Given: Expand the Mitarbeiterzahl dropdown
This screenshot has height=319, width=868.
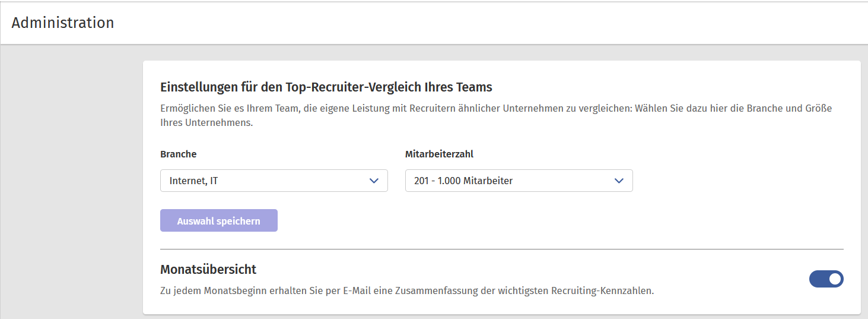Looking at the screenshot, I should pos(519,181).
